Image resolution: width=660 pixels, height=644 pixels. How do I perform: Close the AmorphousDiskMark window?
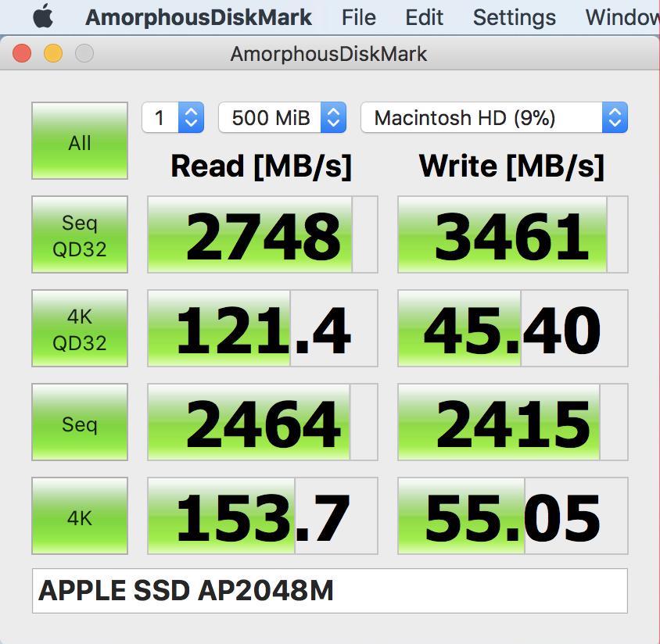pyautogui.click(x=22, y=53)
